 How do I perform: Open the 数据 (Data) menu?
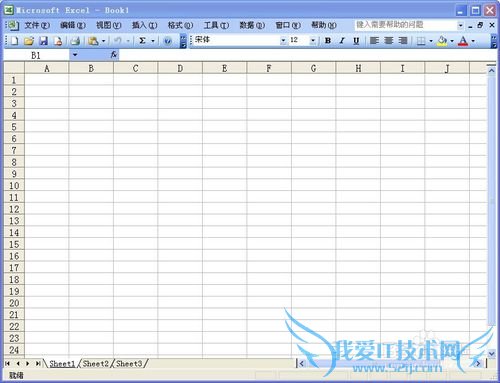tap(252, 25)
